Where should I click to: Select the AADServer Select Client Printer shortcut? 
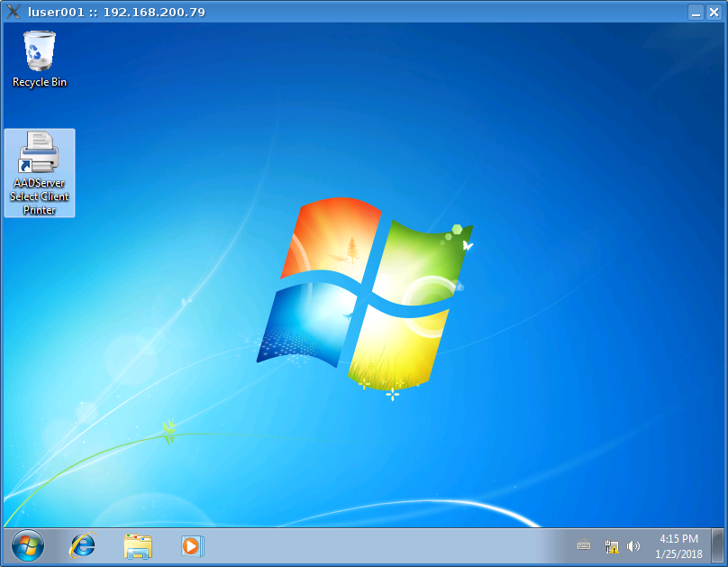[40, 153]
